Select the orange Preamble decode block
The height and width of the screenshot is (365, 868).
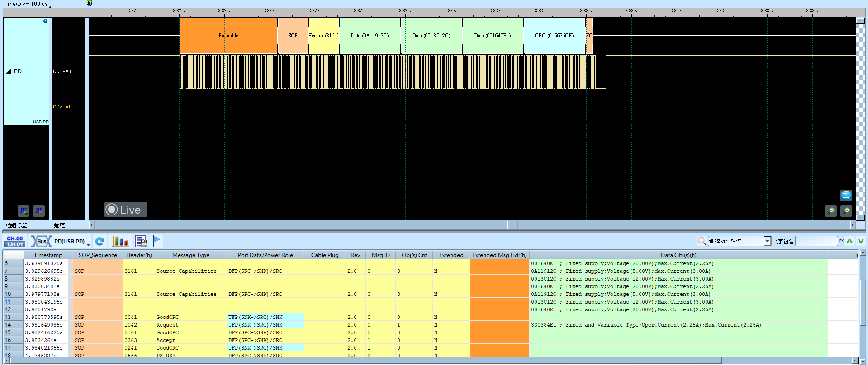pyautogui.click(x=228, y=36)
